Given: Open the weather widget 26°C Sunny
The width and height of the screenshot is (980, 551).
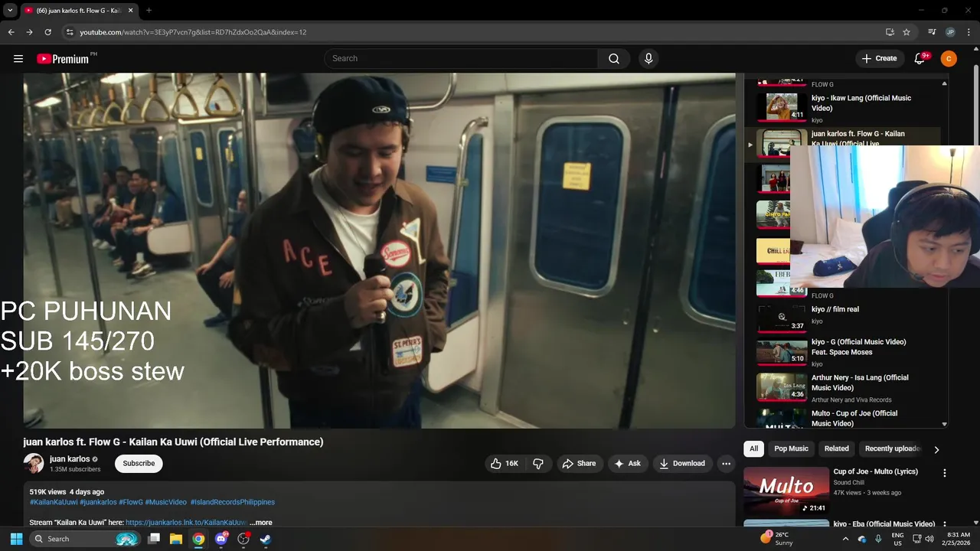Looking at the screenshot, I should coord(777,539).
